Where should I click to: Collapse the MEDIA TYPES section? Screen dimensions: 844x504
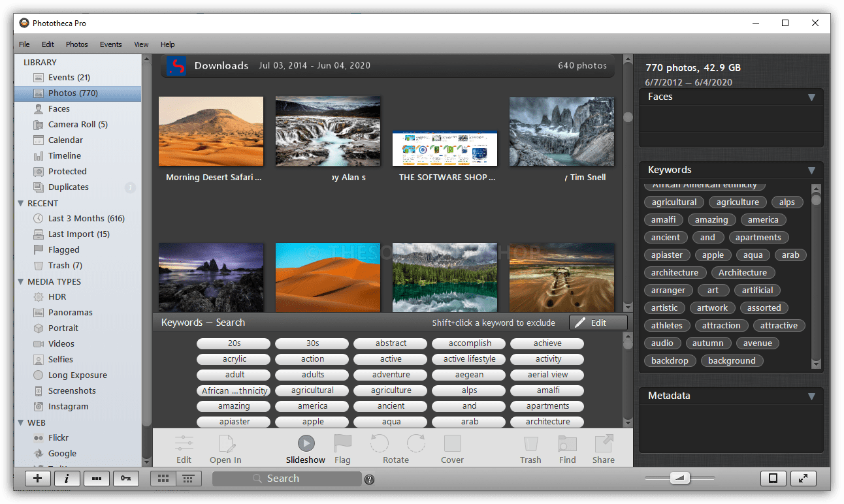(x=21, y=282)
